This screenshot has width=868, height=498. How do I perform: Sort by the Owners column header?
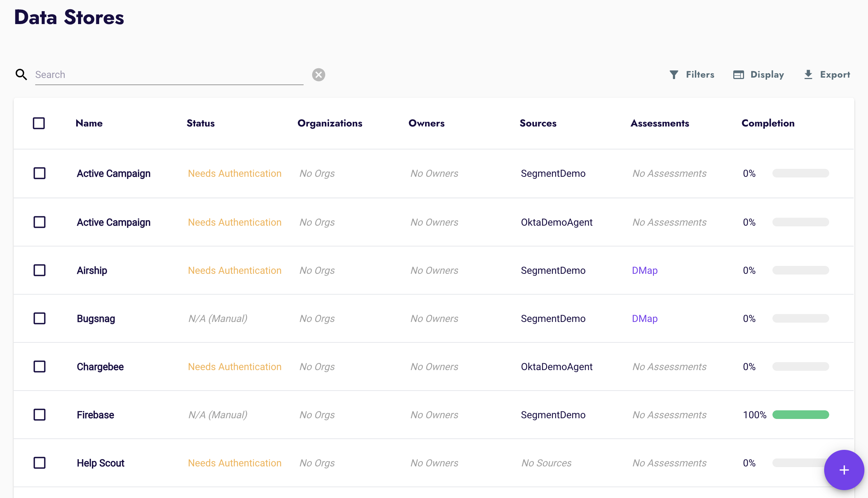point(426,123)
